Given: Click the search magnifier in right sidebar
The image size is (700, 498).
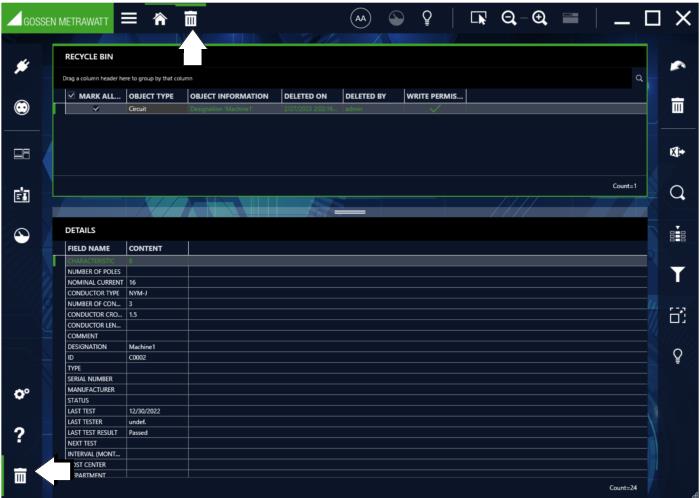Looking at the screenshot, I should pos(677,193).
